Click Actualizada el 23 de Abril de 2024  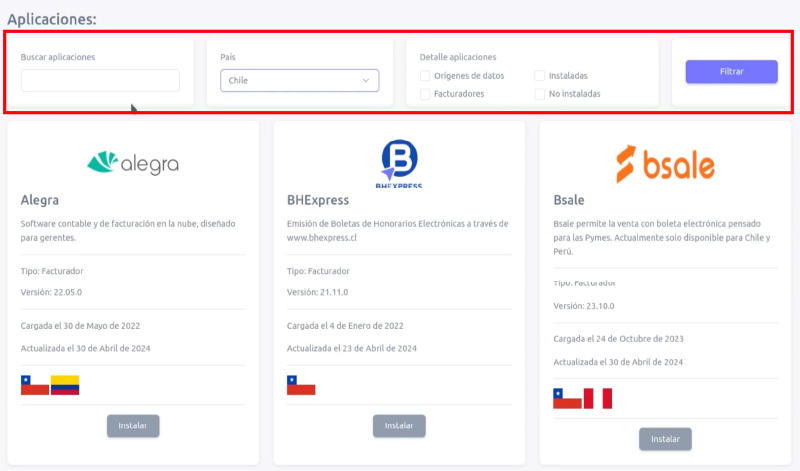click(x=352, y=349)
